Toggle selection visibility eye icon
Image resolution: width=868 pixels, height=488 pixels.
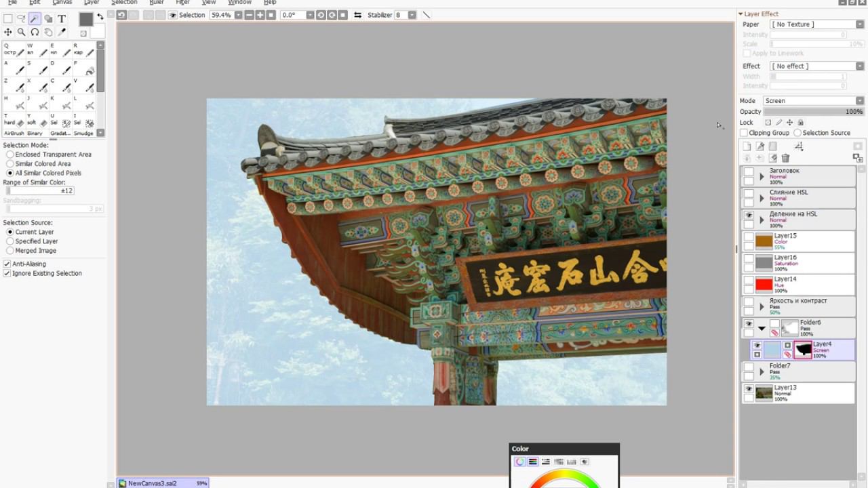coord(173,15)
